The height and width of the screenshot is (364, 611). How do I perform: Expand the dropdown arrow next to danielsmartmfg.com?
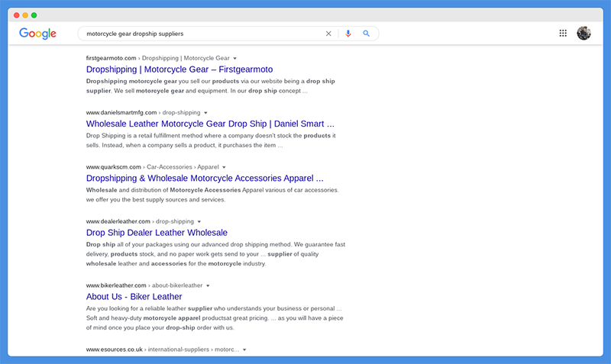coord(205,113)
